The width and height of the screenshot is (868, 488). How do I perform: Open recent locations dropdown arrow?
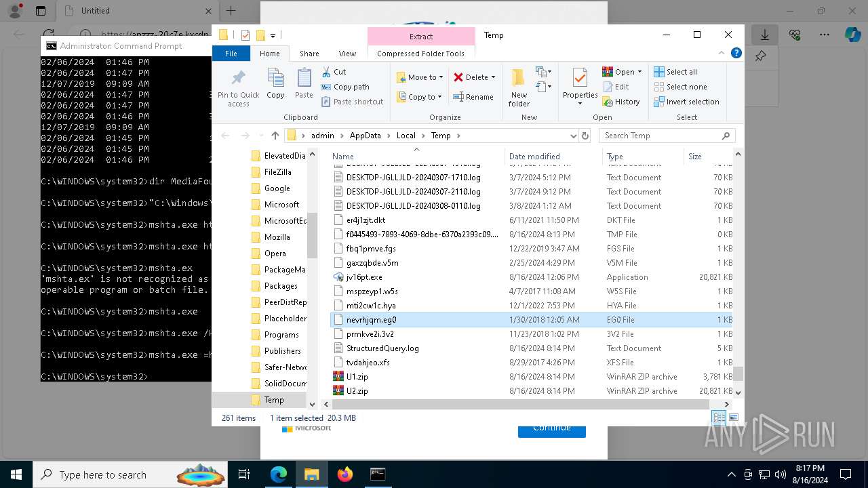pos(261,136)
